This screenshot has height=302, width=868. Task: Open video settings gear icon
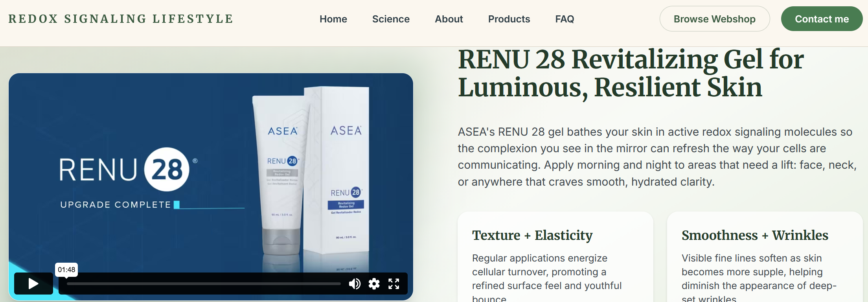tap(374, 284)
